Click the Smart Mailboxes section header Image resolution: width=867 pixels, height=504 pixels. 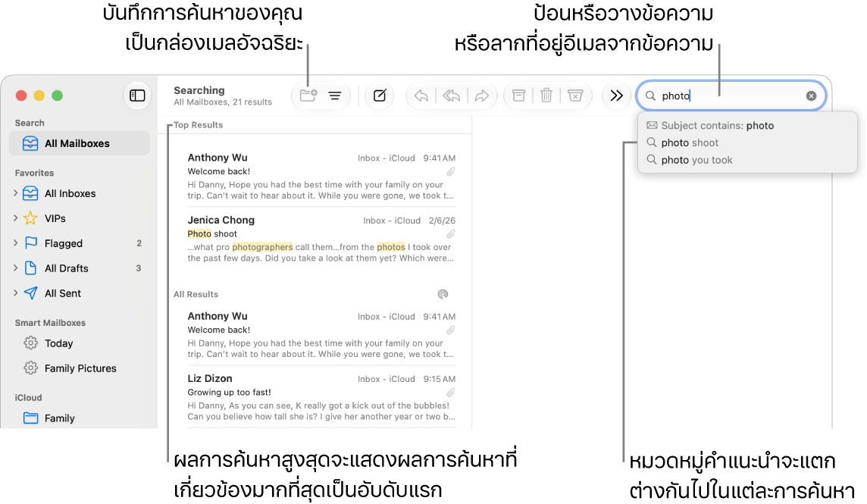[x=50, y=323]
